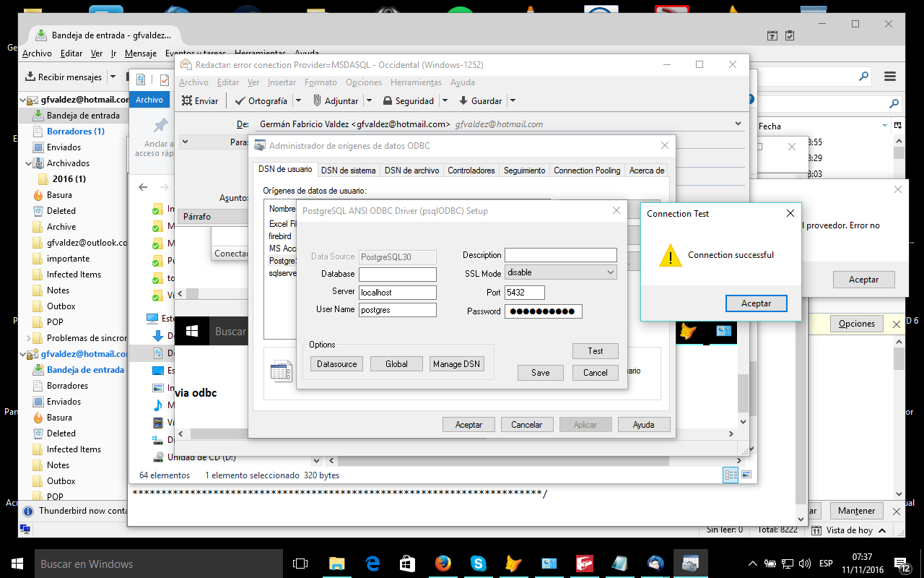
Task: Click Adjuntar paperclip attach button
Action: (x=336, y=101)
